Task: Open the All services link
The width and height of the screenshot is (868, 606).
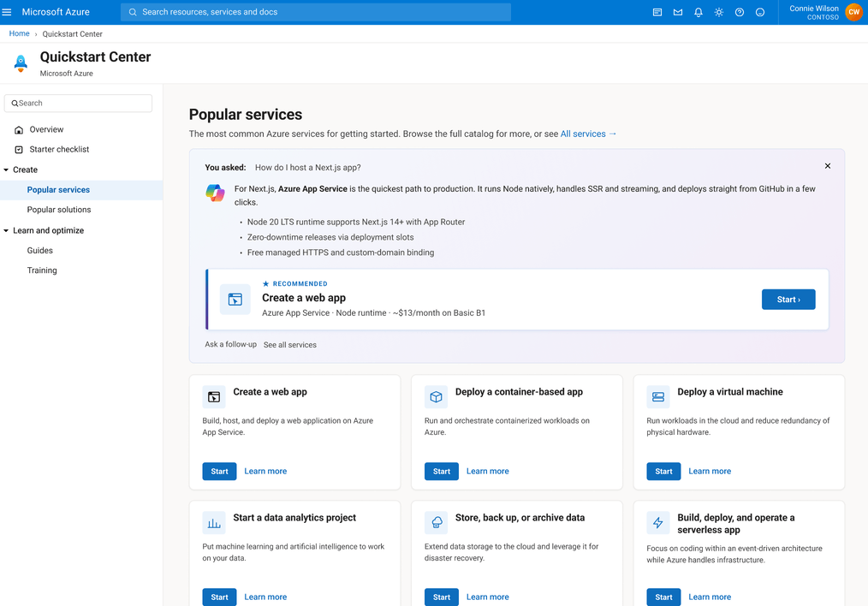Action: pos(588,134)
